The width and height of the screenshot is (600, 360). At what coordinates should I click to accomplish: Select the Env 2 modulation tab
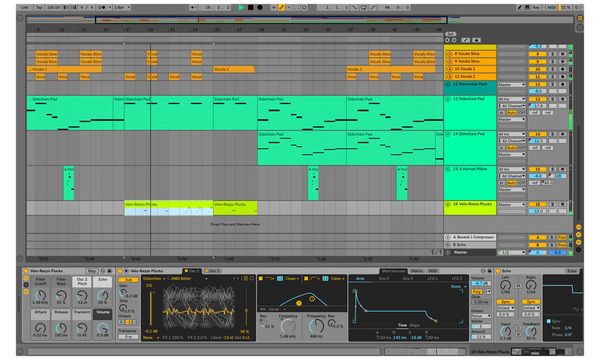pyautogui.click(x=384, y=279)
